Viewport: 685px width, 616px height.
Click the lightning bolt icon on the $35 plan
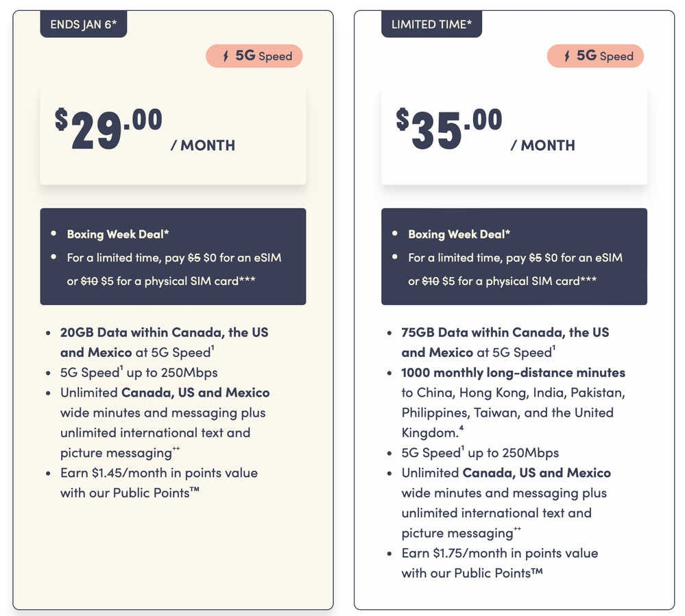coord(567,56)
